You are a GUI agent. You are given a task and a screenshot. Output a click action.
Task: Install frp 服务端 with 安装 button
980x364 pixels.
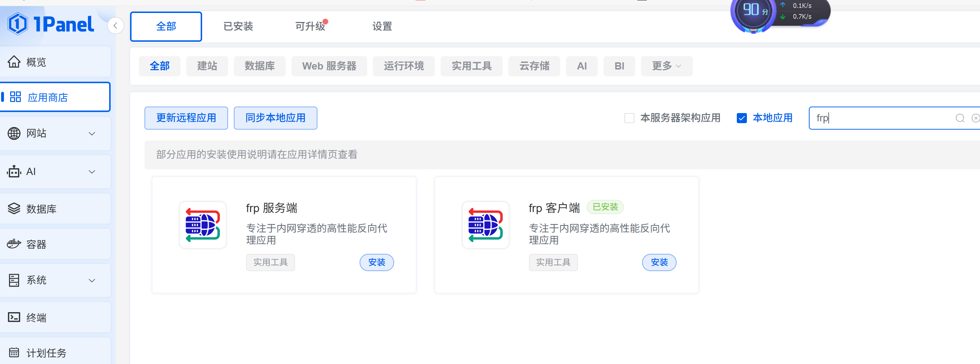[x=377, y=262]
